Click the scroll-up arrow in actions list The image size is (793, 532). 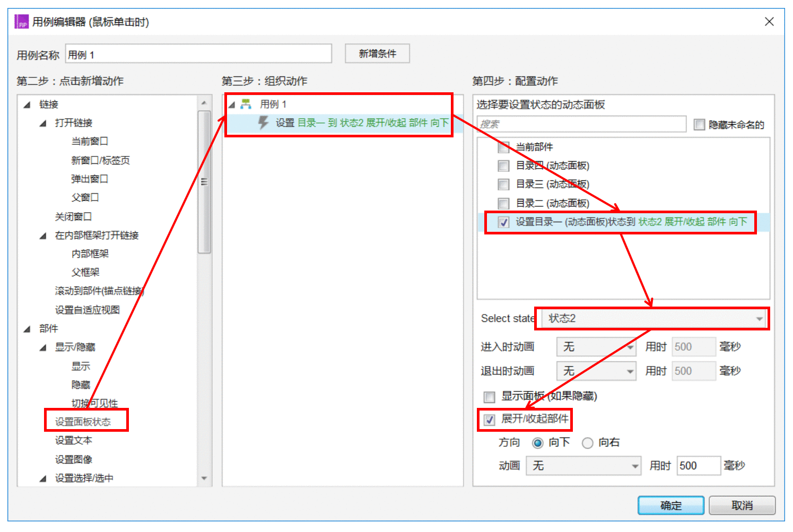204,102
